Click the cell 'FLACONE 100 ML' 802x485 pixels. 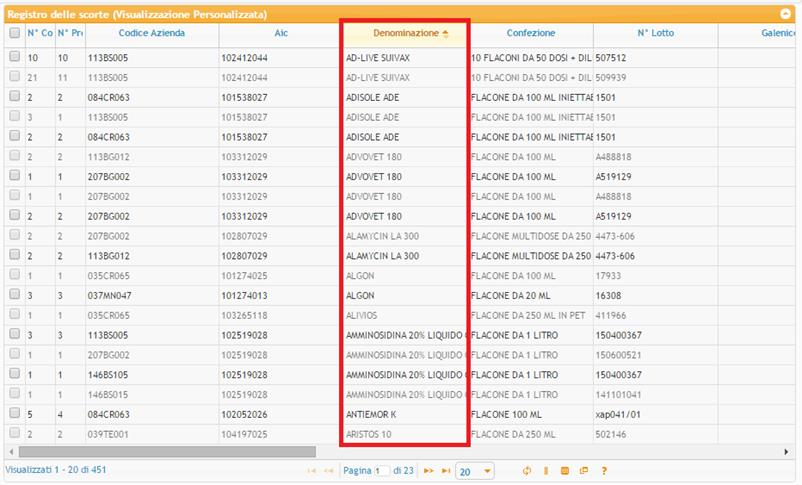[506, 414]
